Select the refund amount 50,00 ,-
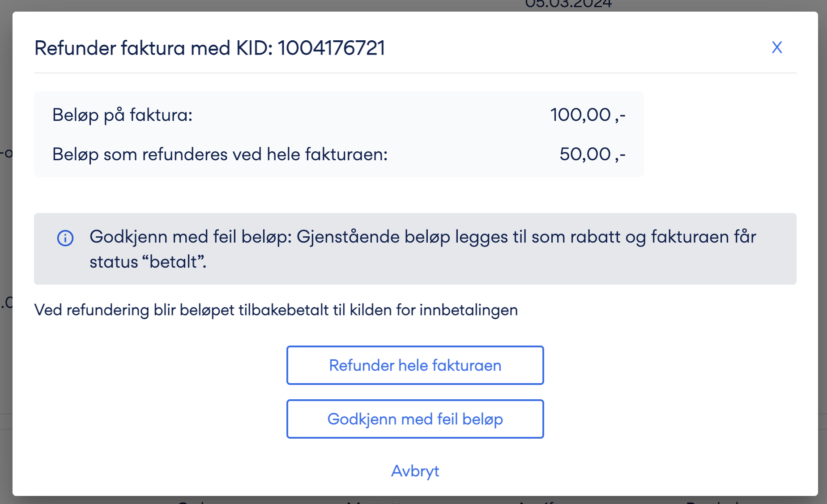The image size is (827, 504). (593, 154)
